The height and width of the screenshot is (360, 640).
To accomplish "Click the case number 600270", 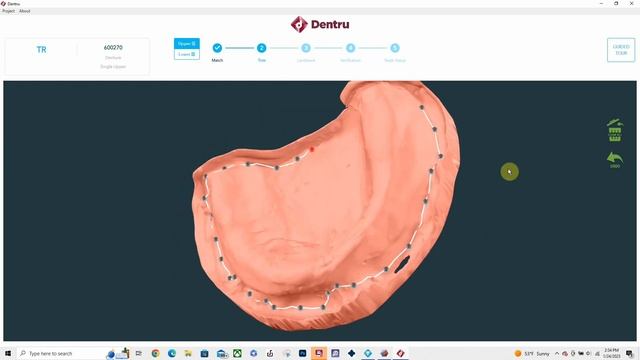I will coord(113,47).
